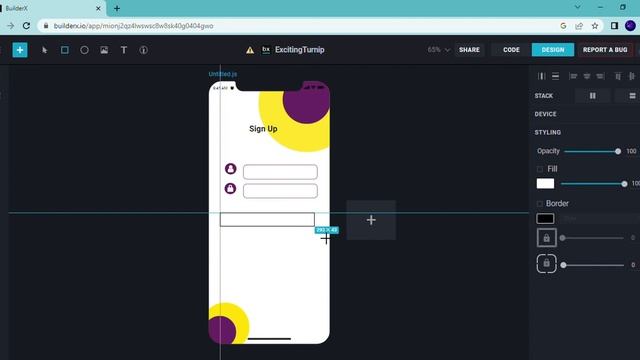The width and height of the screenshot is (640, 360).
Task: Click the corner radius slider handle
Action: click(563, 265)
